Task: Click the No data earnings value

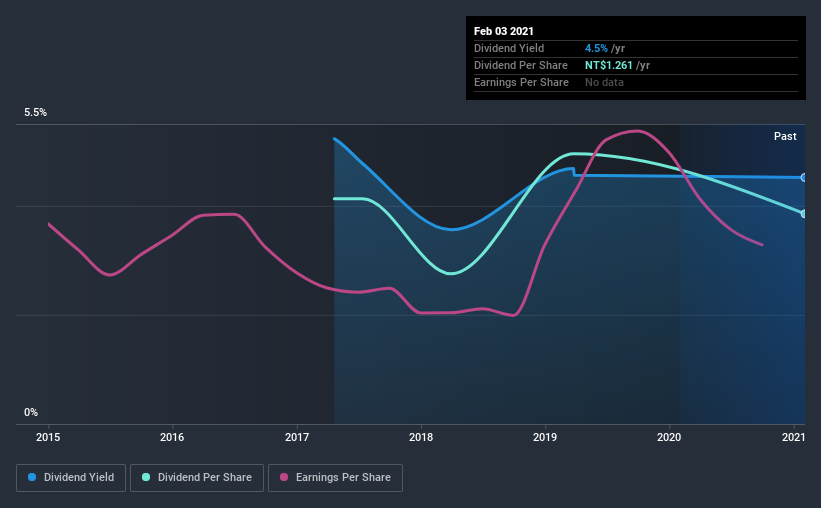Action: coord(604,82)
